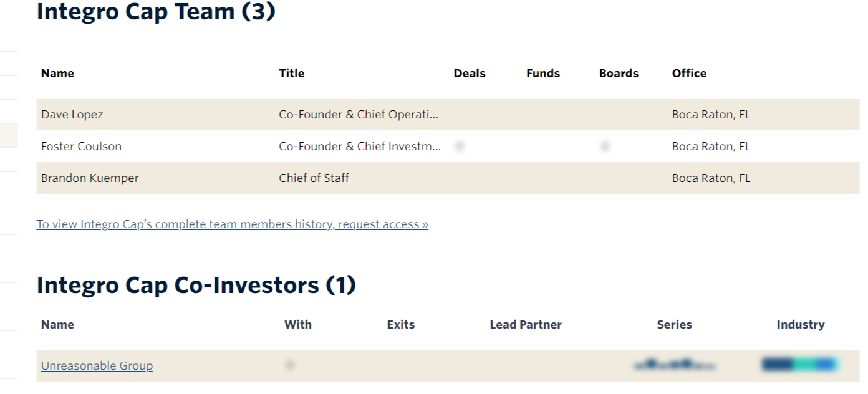This screenshot has width=868, height=394.
Task: Click the With column header
Action: tap(298, 325)
